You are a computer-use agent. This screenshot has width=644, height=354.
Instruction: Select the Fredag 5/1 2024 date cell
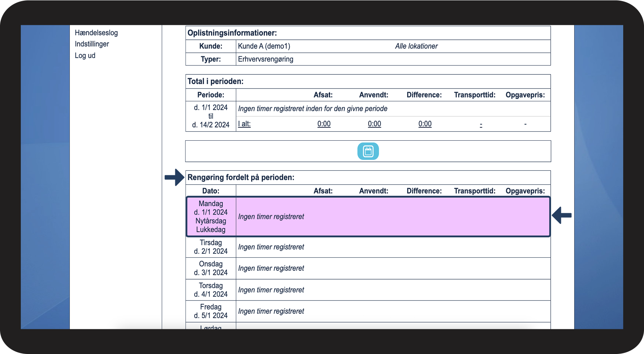[211, 311]
